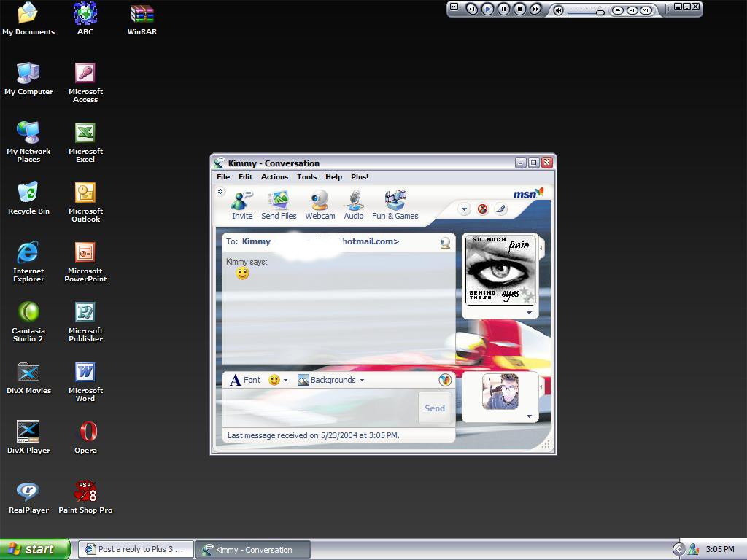
Task: Open the Actions menu
Action: click(x=274, y=176)
